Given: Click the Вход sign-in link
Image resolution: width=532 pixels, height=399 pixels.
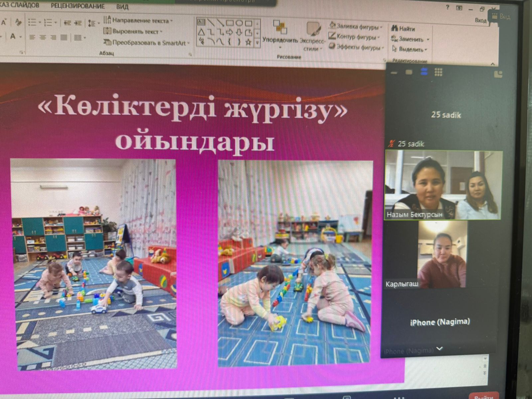Looking at the screenshot, I should tap(480, 20).
